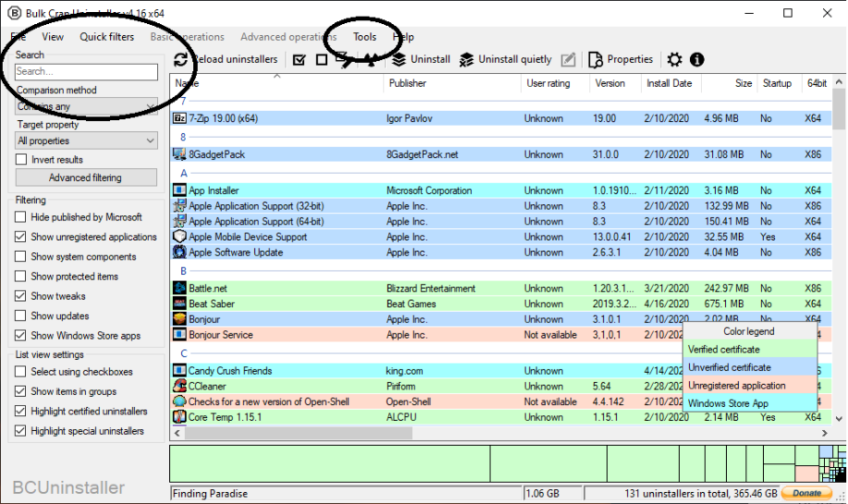Click the CCleaner row icon
This screenshot has width=848, height=504.
tap(179, 386)
